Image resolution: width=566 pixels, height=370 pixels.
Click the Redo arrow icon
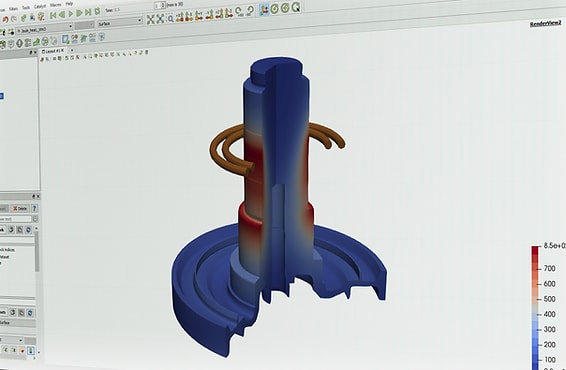tap(14, 19)
